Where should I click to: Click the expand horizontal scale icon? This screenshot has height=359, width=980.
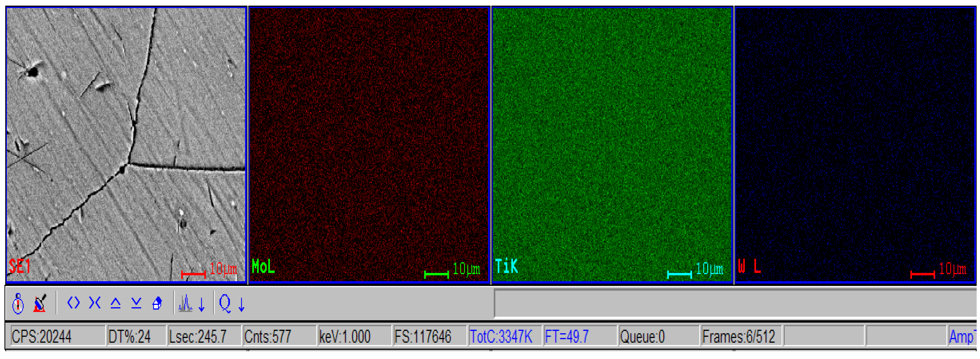73,303
